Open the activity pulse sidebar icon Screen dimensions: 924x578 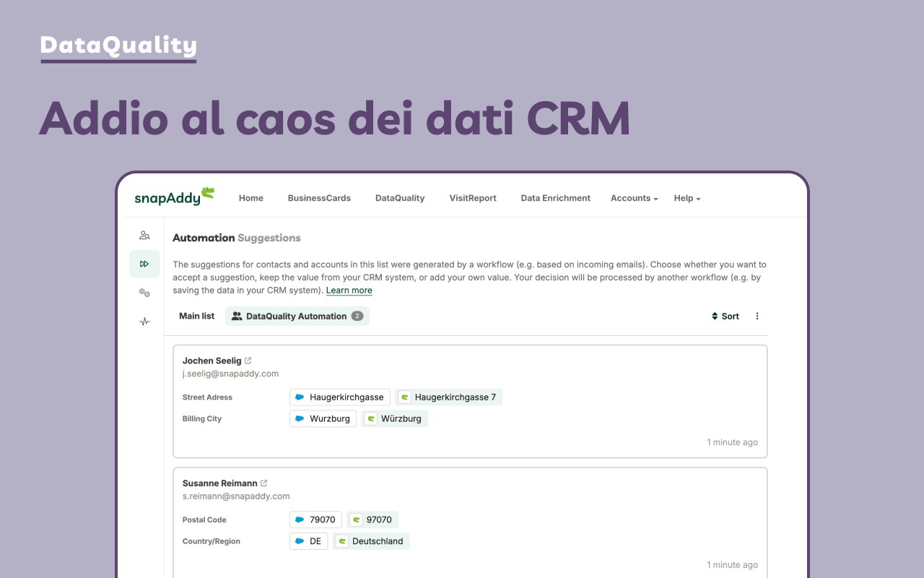pyautogui.click(x=144, y=322)
